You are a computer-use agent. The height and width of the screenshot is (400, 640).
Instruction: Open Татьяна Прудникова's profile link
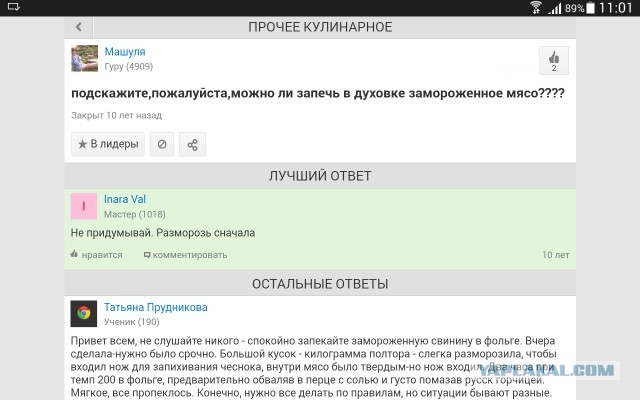pos(156,307)
